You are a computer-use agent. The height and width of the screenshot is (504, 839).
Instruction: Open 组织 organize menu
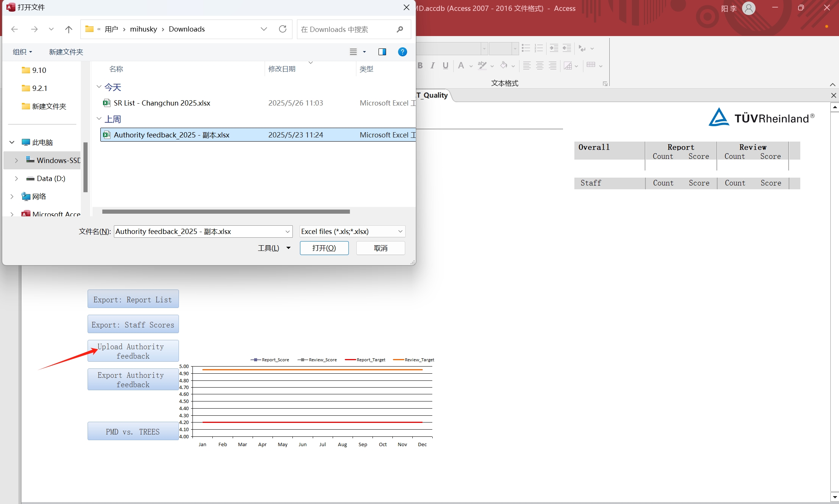[x=22, y=52]
